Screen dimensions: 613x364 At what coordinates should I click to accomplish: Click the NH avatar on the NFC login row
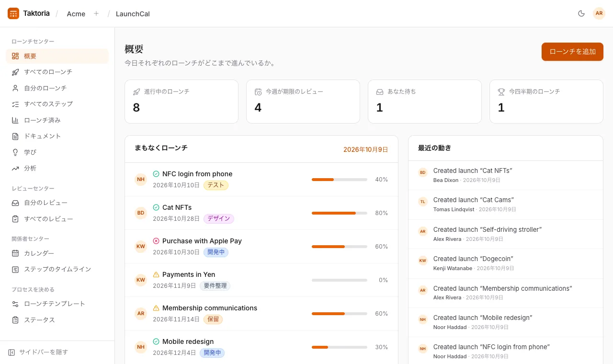pyautogui.click(x=141, y=180)
